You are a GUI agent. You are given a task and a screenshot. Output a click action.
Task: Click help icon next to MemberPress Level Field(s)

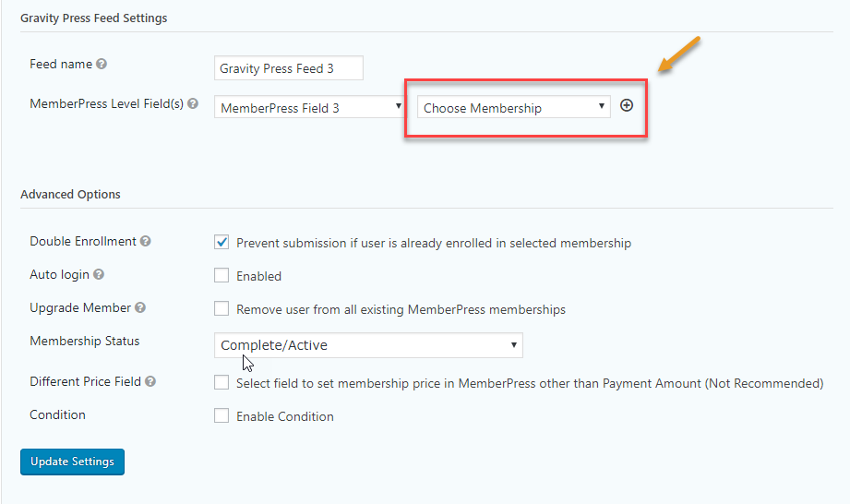click(193, 103)
